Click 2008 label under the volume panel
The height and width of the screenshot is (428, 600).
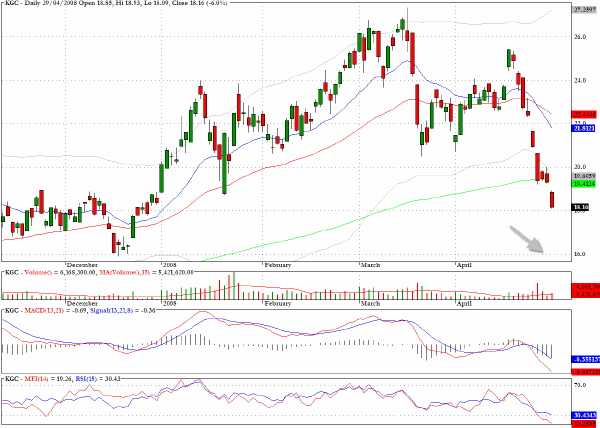(x=169, y=303)
